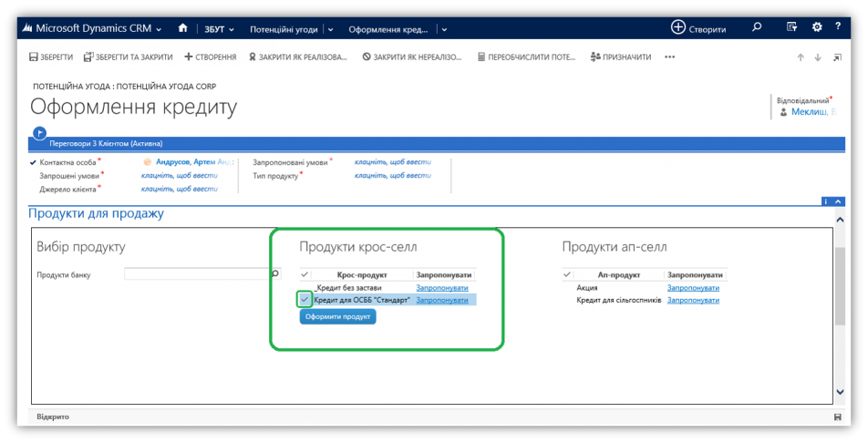Image resolution: width=868 pixels, height=443 pixels.
Task: Click the help question mark icon
Action: coord(837,27)
